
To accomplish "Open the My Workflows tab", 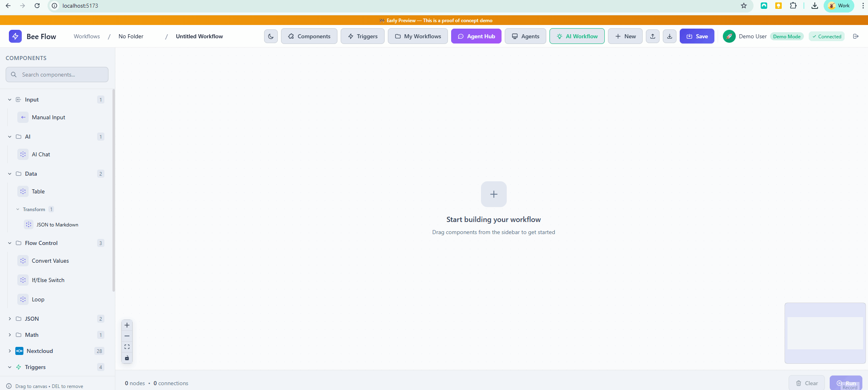I will tap(418, 36).
